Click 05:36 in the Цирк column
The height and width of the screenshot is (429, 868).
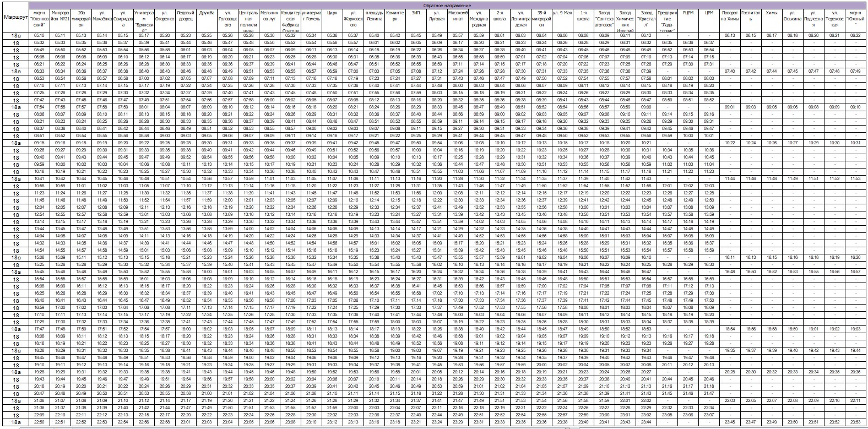tap(332, 35)
